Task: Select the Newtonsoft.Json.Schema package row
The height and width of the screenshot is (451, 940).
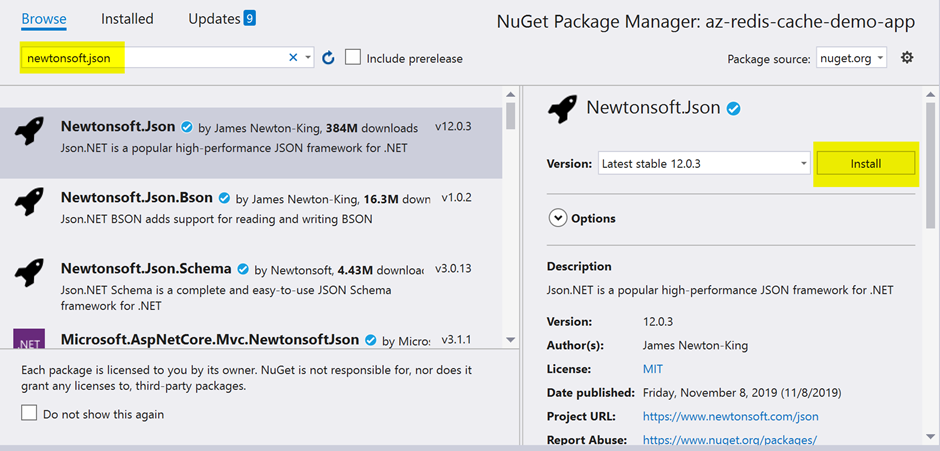Action: [x=251, y=285]
